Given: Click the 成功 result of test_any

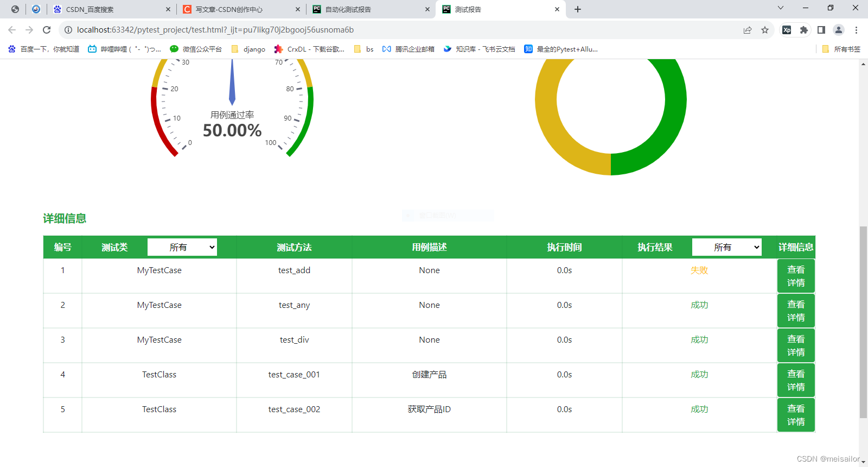Looking at the screenshot, I should (x=699, y=305).
